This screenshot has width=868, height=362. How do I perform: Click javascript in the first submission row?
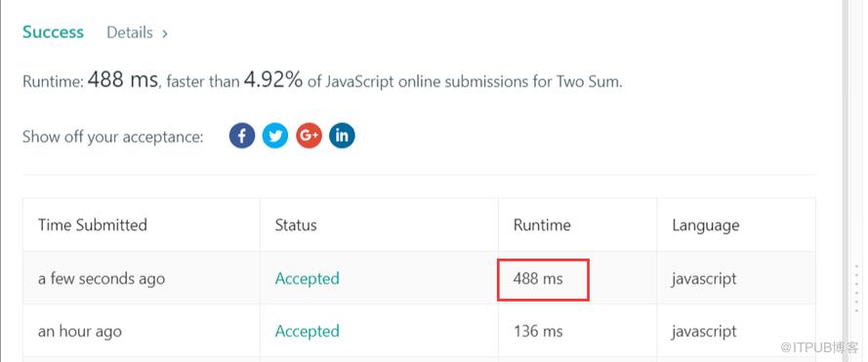click(704, 278)
